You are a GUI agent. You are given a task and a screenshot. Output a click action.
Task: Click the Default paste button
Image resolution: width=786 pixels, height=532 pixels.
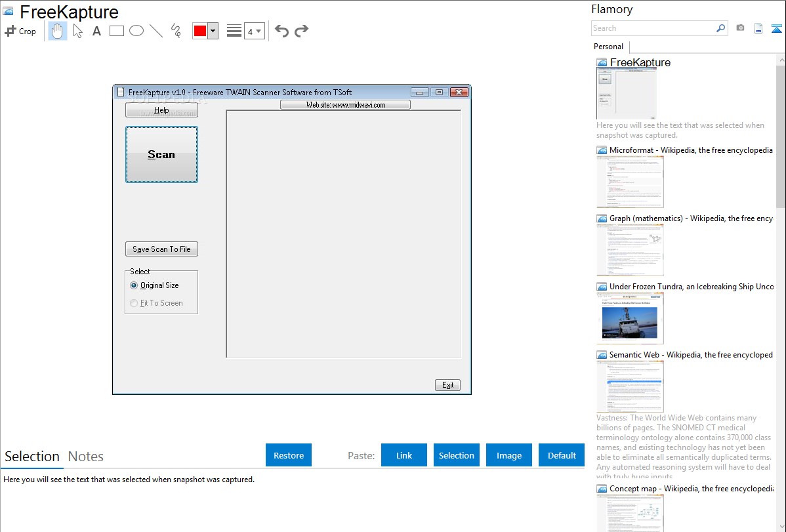point(562,455)
